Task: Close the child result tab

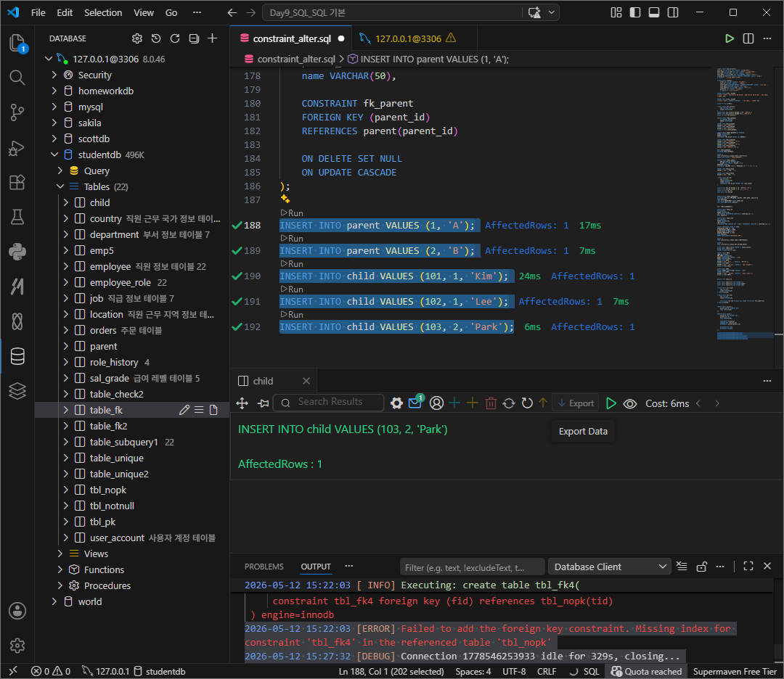Action: click(306, 382)
